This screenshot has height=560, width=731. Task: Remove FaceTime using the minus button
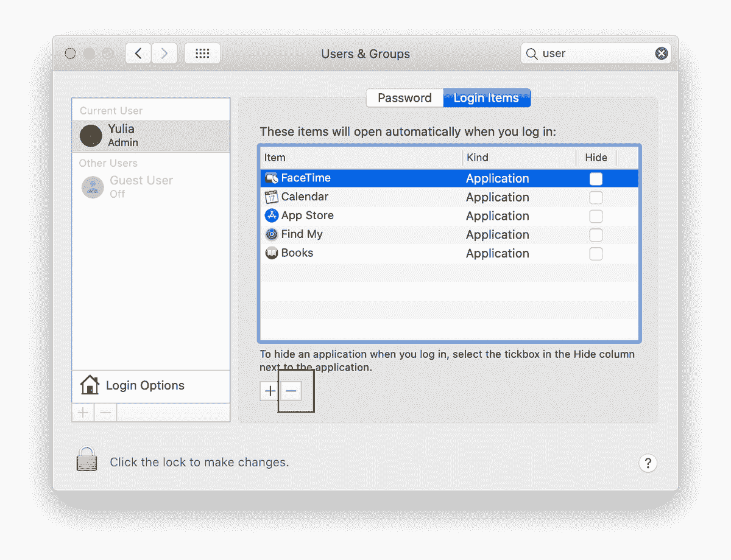click(291, 391)
